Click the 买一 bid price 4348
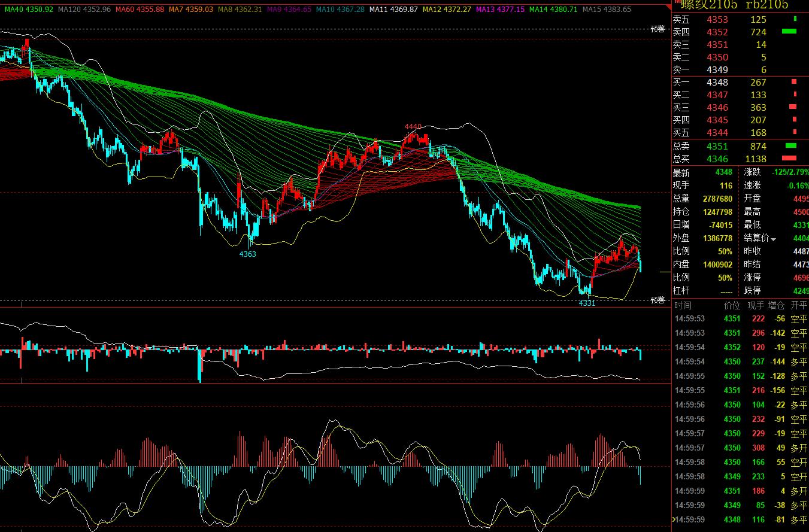The width and height of the screenshot is (809, 532). tap(717, 83)
